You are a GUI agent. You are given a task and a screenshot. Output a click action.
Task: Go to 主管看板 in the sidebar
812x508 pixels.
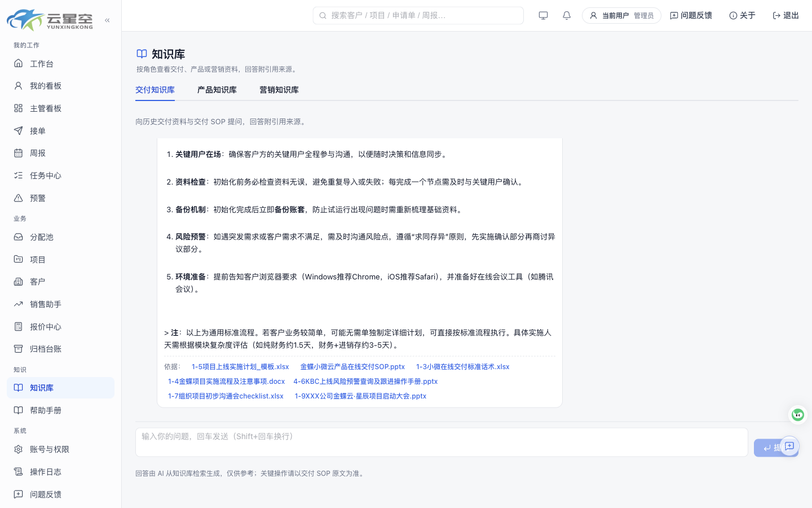[x=60, y=108]
